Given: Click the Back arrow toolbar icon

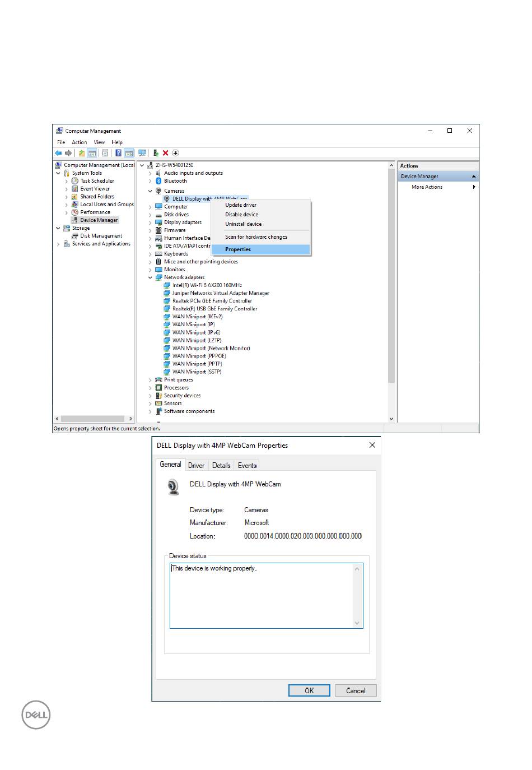Looking at the screenshot, I should pyautogui.click(x=58, y=153).
